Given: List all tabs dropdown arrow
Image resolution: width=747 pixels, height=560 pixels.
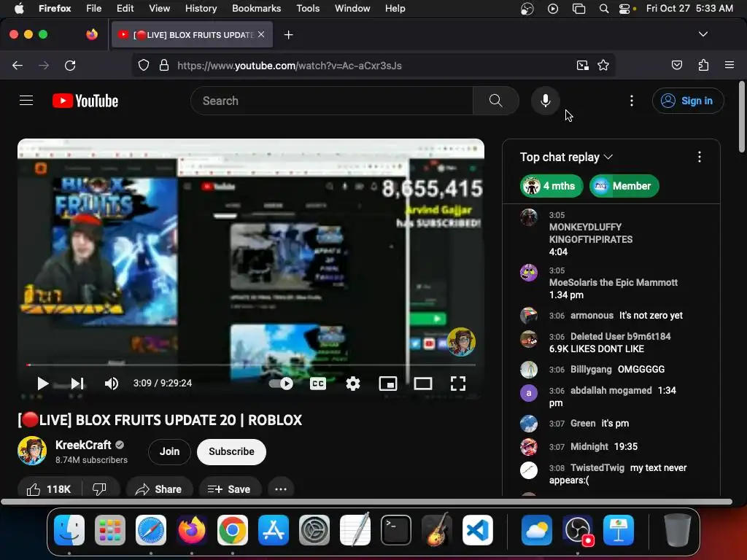Looking at the screenshot, I should (703, 34).
